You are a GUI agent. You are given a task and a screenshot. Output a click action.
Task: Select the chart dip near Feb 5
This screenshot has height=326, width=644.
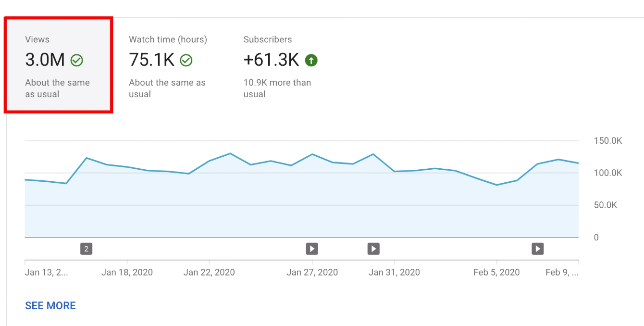(x=497, y=185)
